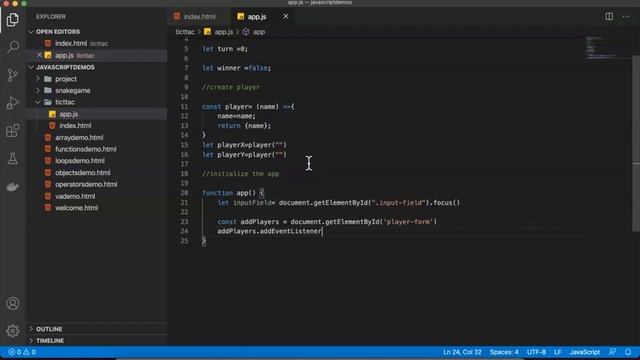Open the notifications bell

628,352
